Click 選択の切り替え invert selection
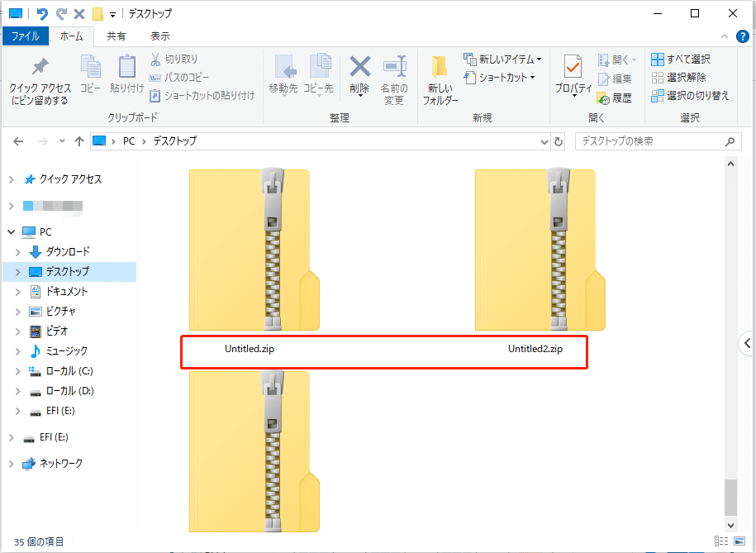Viewport: 756px width, 553px height. [x=690, y=96]
